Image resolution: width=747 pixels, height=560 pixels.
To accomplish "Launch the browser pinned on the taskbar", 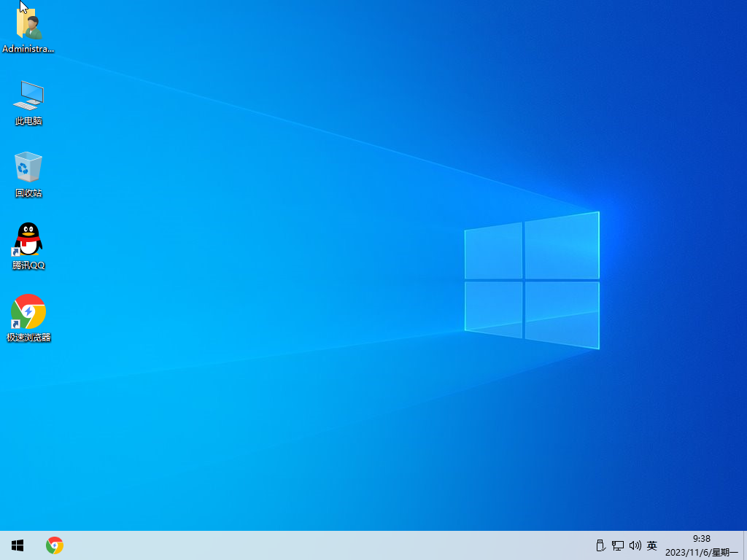I will point(55,545).
